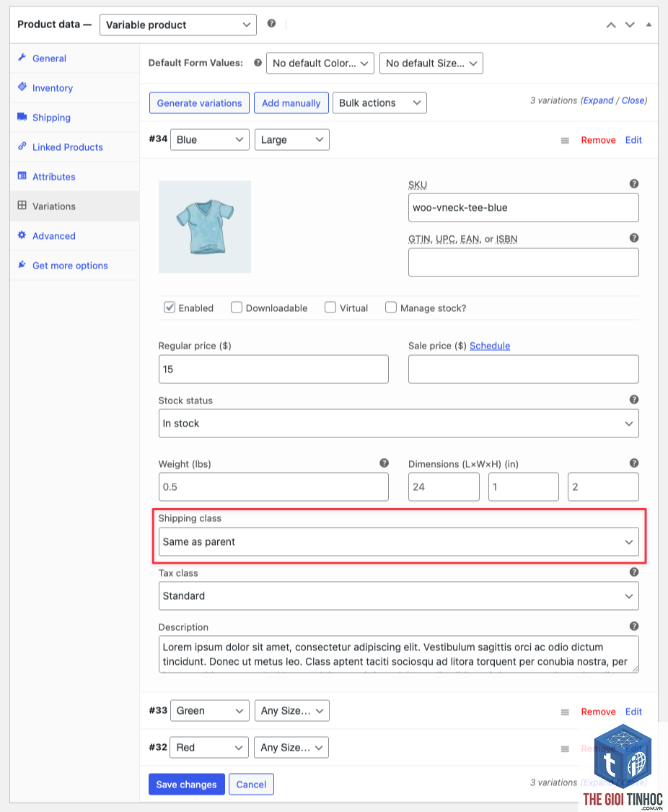Click the Attributes list icon
The height and width of the screenshot is (812, 668).
click(22, 175)
